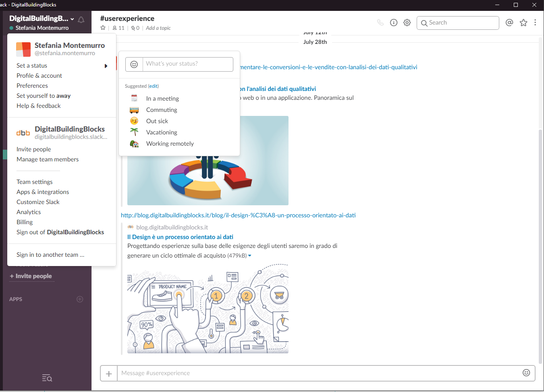Open conversioni e vendite URL link

point(328,67)
